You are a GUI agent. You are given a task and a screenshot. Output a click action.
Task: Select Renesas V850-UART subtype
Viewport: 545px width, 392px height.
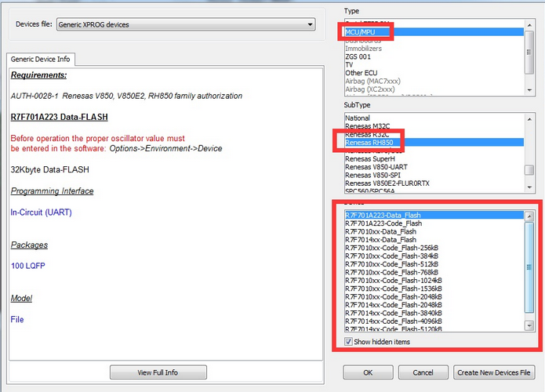[x=434, y=167]
